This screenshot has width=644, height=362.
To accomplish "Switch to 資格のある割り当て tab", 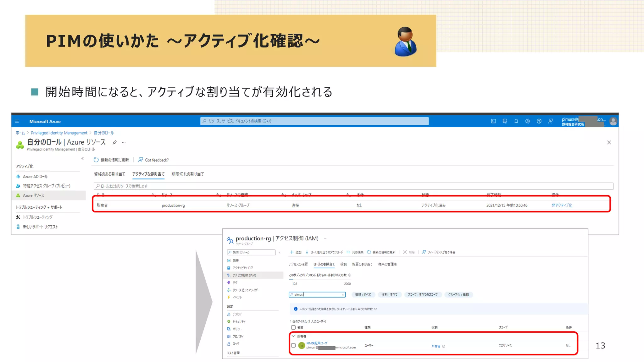I will 110,174.
